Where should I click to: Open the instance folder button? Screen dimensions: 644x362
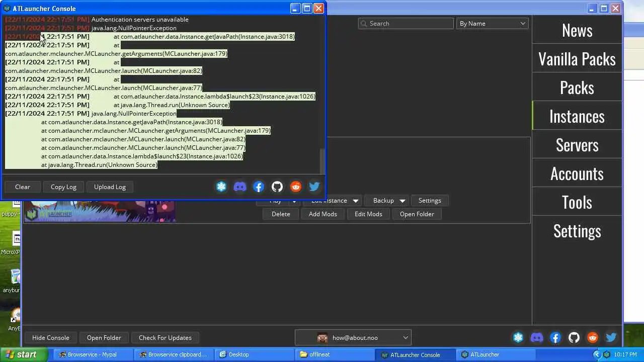417,214
